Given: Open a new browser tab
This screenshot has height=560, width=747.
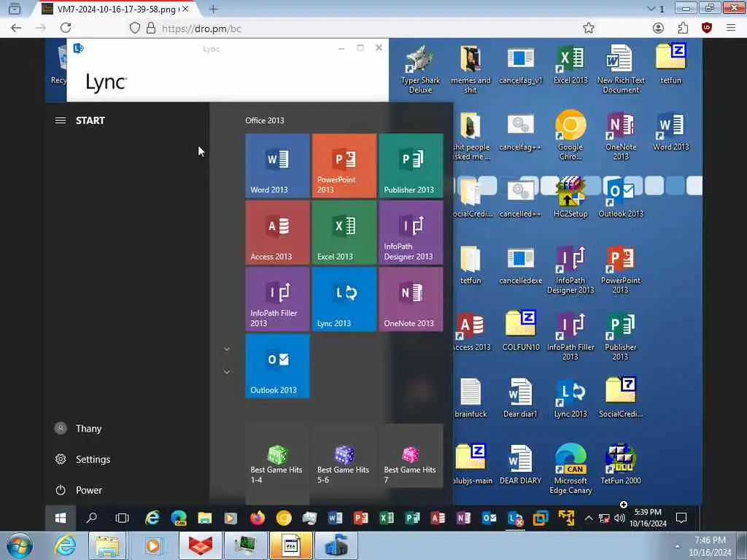Looking at the screenshot, I should [214, 9].
